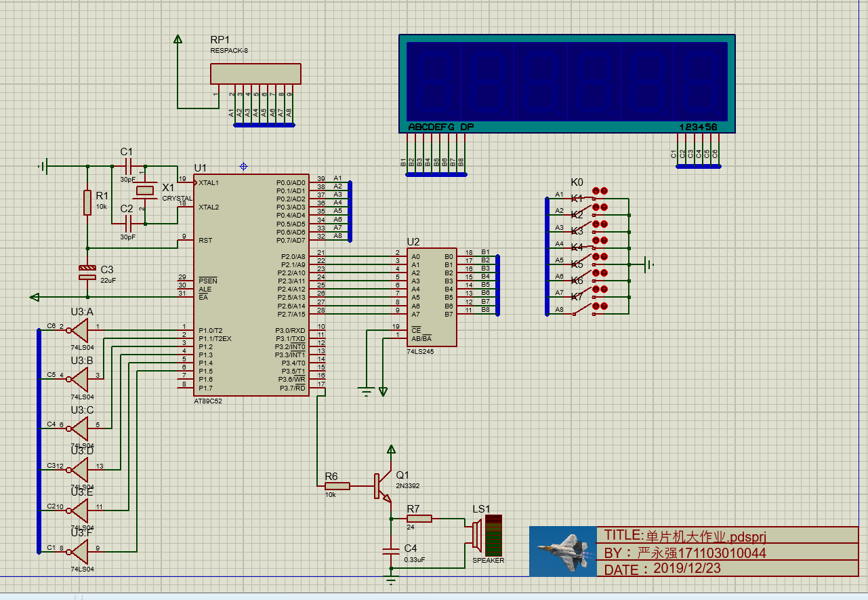Select power terminal arrow above RP1
The width and height of the screenshot is (868, 600).
(x=178, y=39)
